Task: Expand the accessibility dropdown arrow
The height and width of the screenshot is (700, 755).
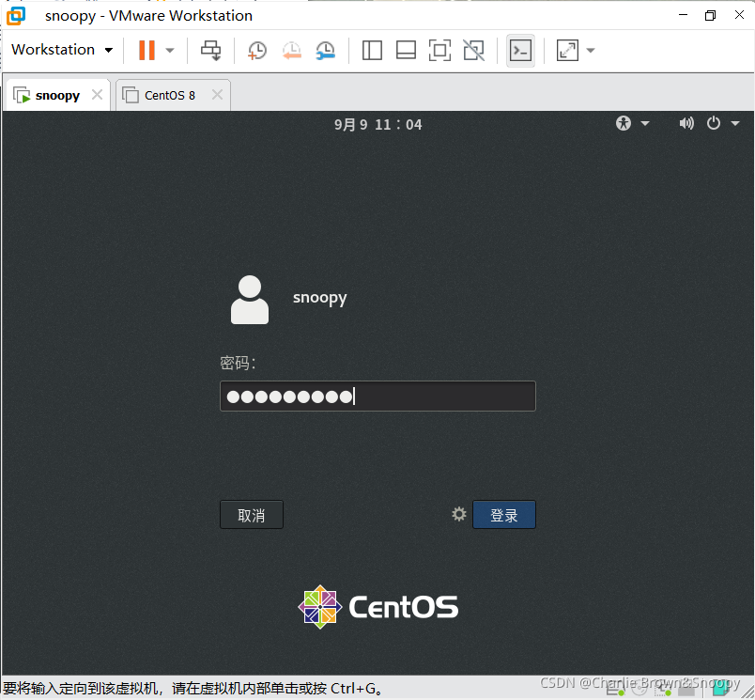Action: pos(645,123)
